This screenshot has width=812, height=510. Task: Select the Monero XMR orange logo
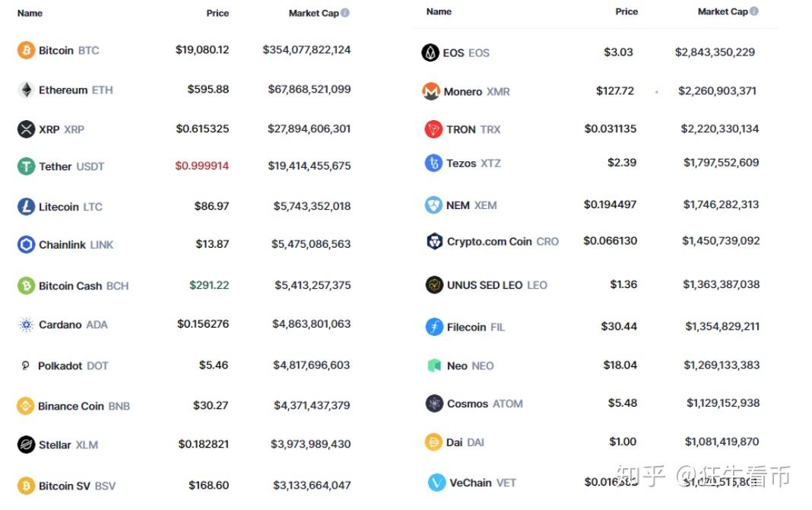432,90
